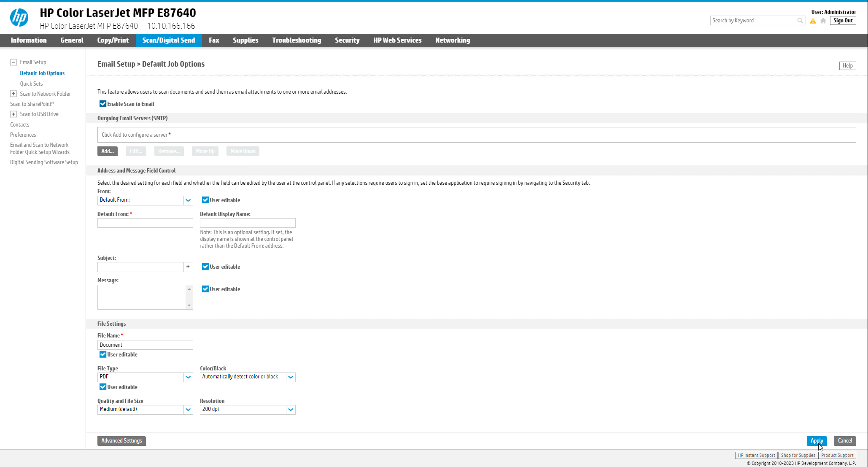The width and height of the screenshot is (868, 467).
Task: Open the Troubleshooting tab
Action: pyautogui.click(x=297, y=40)
